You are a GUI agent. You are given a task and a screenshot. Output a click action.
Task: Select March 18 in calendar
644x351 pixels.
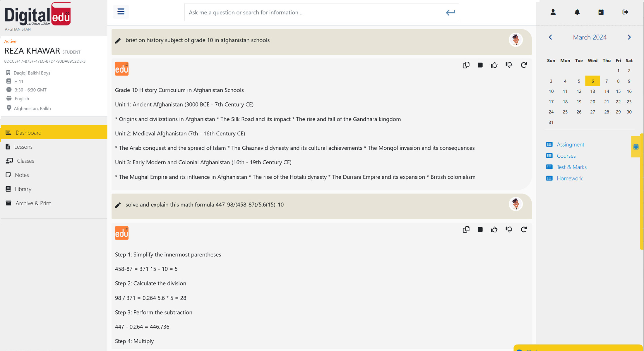click(565, 102)
